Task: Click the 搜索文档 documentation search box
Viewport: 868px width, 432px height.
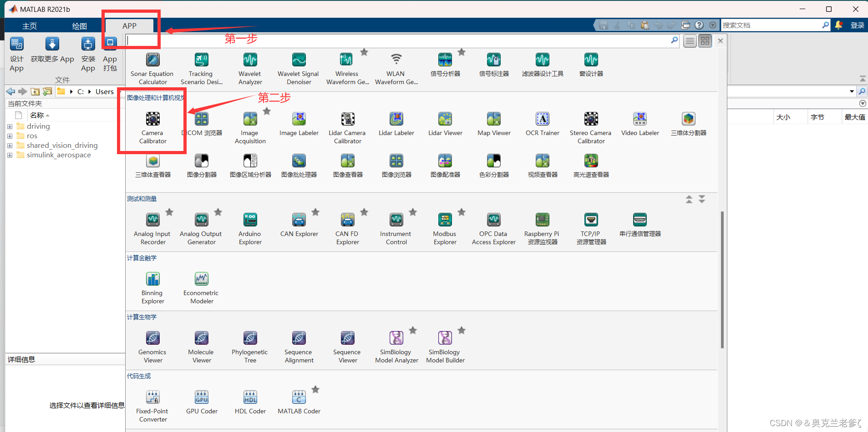Action: point(776,25)
